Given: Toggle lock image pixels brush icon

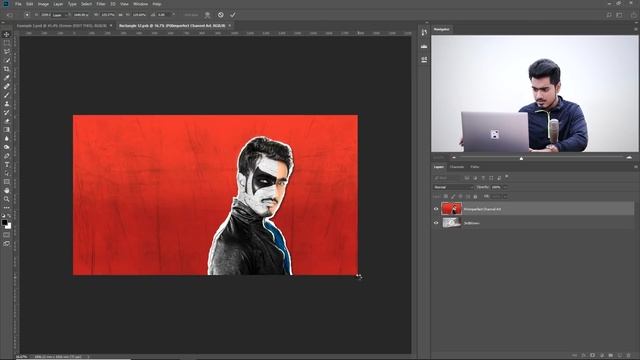Looking at the screenshot, I should (453, 196).
